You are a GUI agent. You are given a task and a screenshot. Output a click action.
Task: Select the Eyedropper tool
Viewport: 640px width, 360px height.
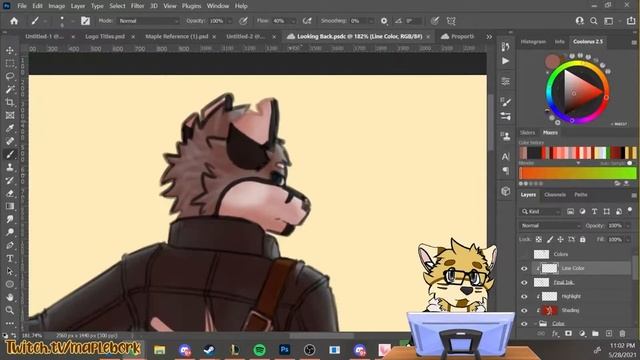pos(10,129)
